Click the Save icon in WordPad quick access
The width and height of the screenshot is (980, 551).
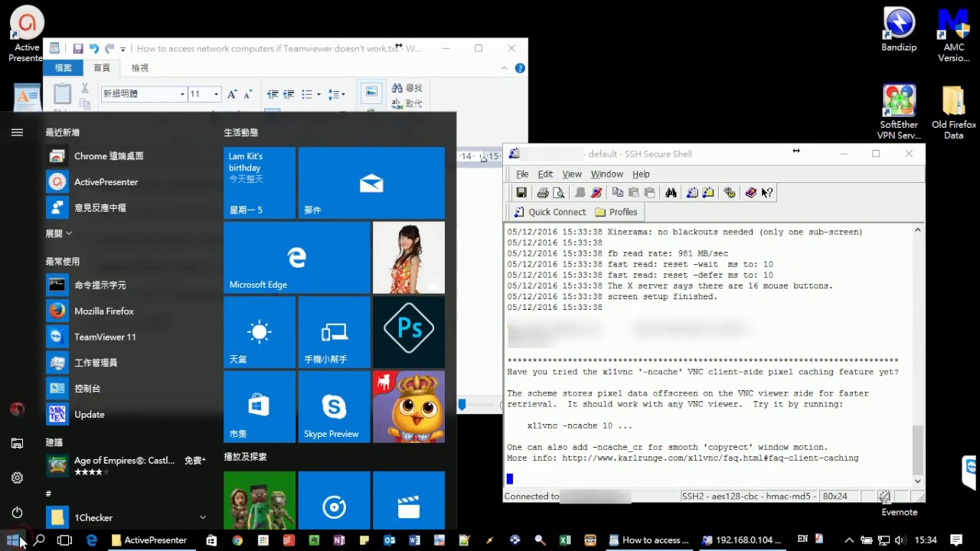[x=77, y=48]
